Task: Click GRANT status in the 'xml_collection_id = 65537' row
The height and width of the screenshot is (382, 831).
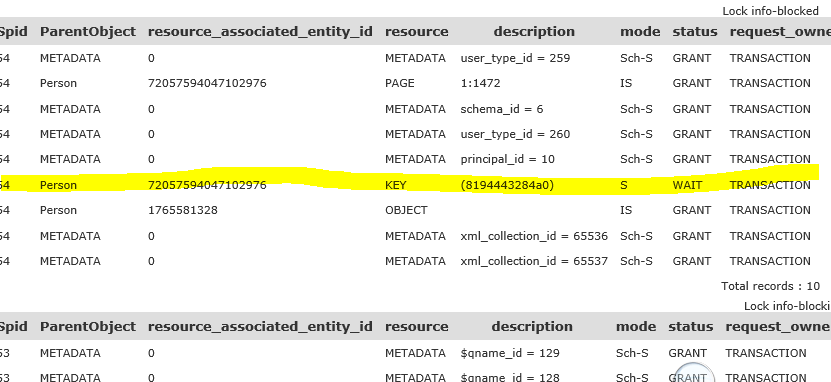Action: point(692,261)
